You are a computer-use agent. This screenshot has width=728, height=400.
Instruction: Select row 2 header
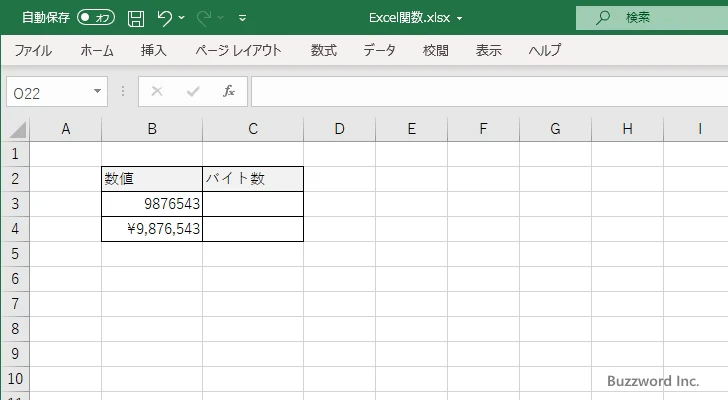click(15, 179)
